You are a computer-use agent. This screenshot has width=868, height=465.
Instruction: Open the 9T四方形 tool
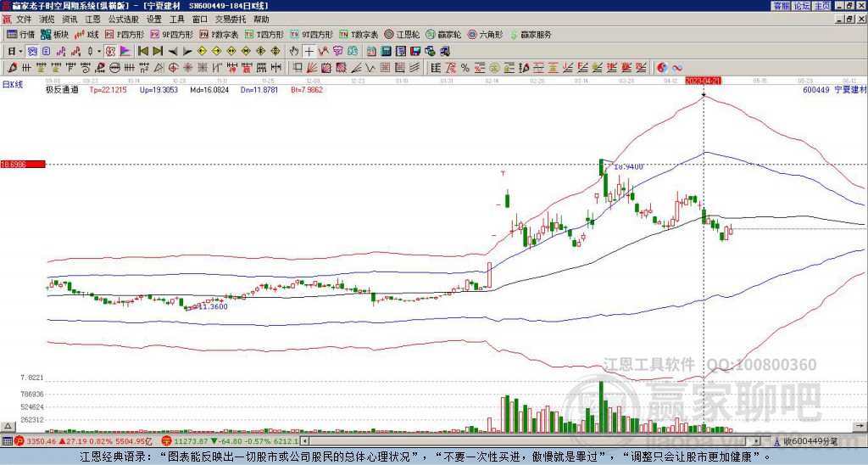[x=312, y=34]
